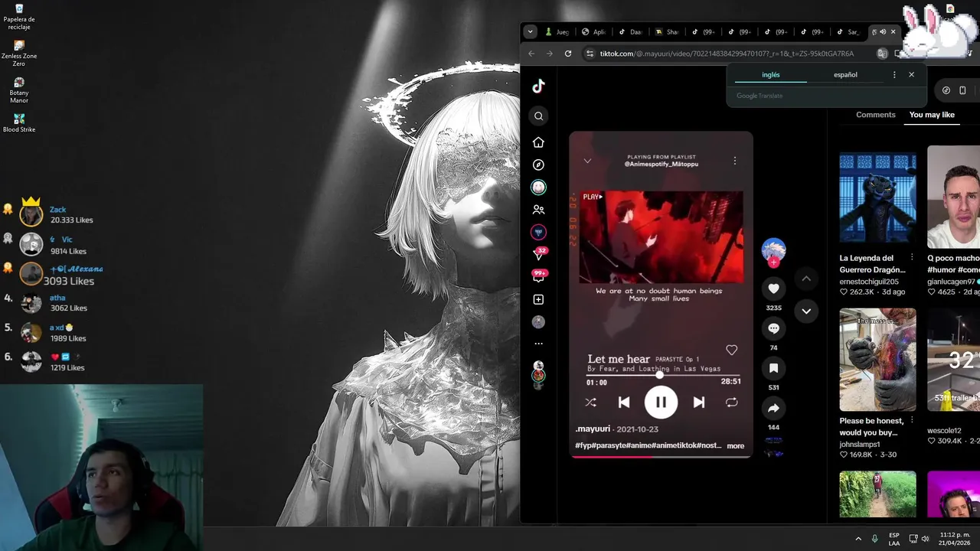Viewport: 980px width, 551px height.
Task: Click the TikTok URL address bar
Action: [x=727, y=54]
